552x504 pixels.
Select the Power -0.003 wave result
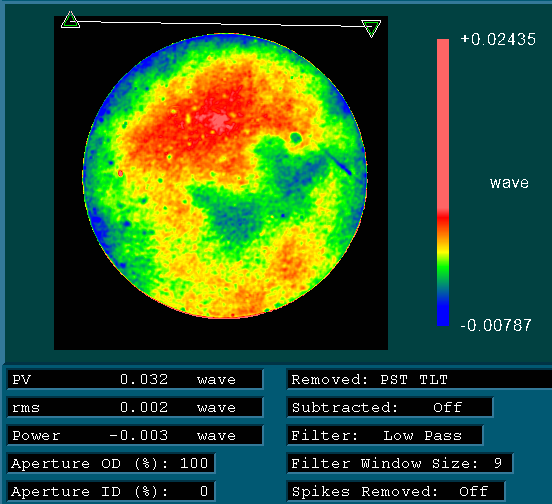coord(135,436)
